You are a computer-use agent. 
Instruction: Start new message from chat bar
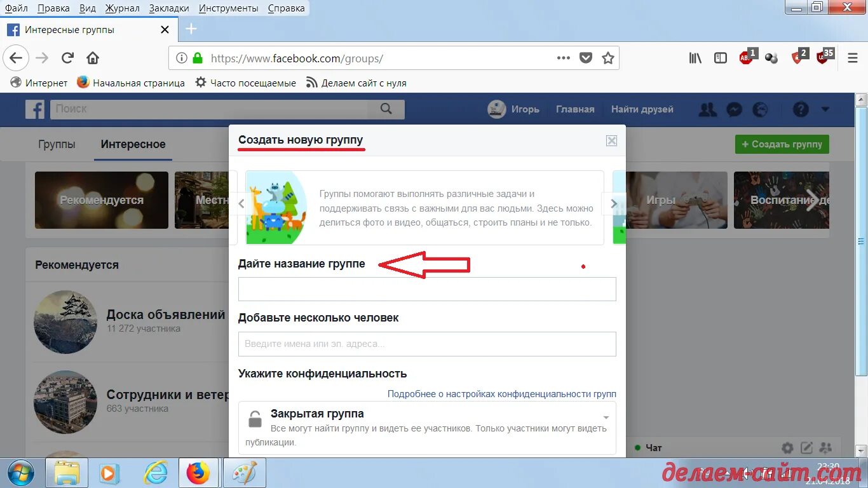[806, 448]
